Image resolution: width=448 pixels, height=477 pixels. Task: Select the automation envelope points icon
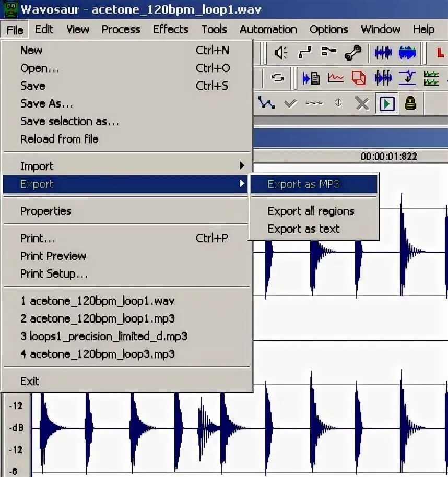click(266, 103)
